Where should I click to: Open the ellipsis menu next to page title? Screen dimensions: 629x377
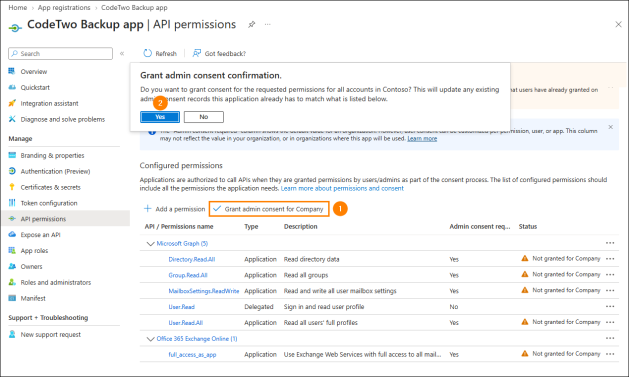(x=268, y=24)
